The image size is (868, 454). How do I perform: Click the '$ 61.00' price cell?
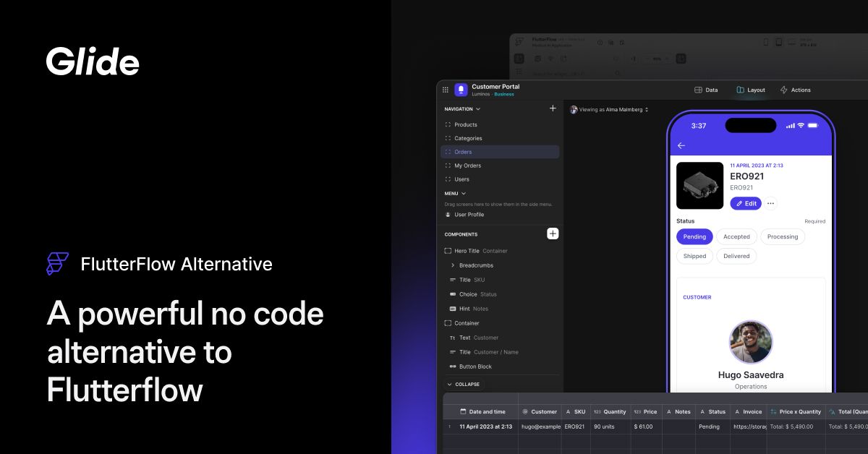point(647,427)
